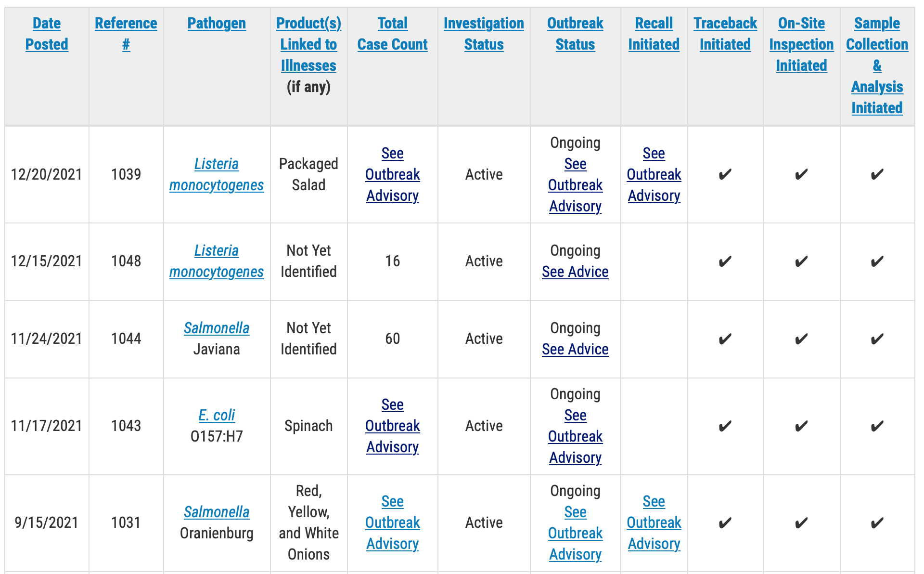Click the Reference # column header
Viewport: 924px width, 574px height.
[126, 34]
